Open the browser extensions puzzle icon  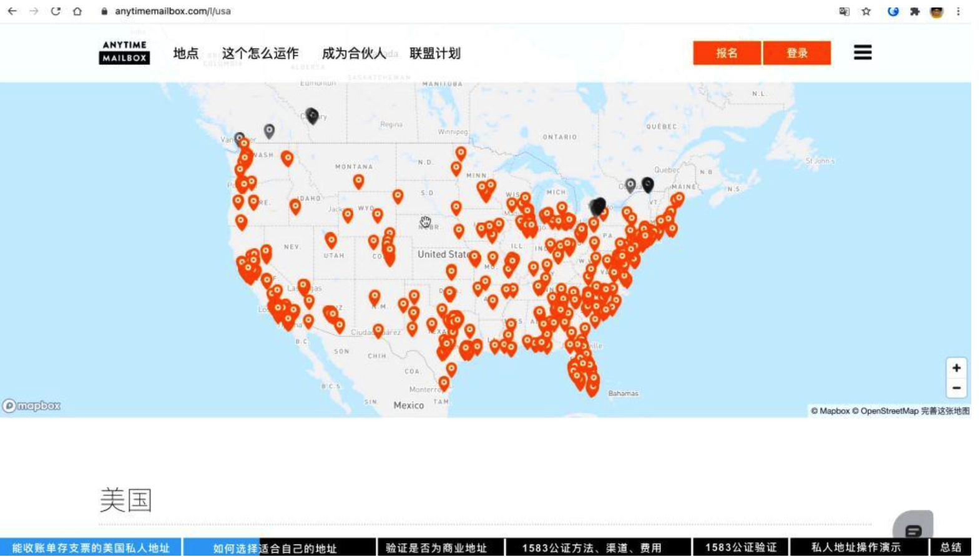[914, 11]
